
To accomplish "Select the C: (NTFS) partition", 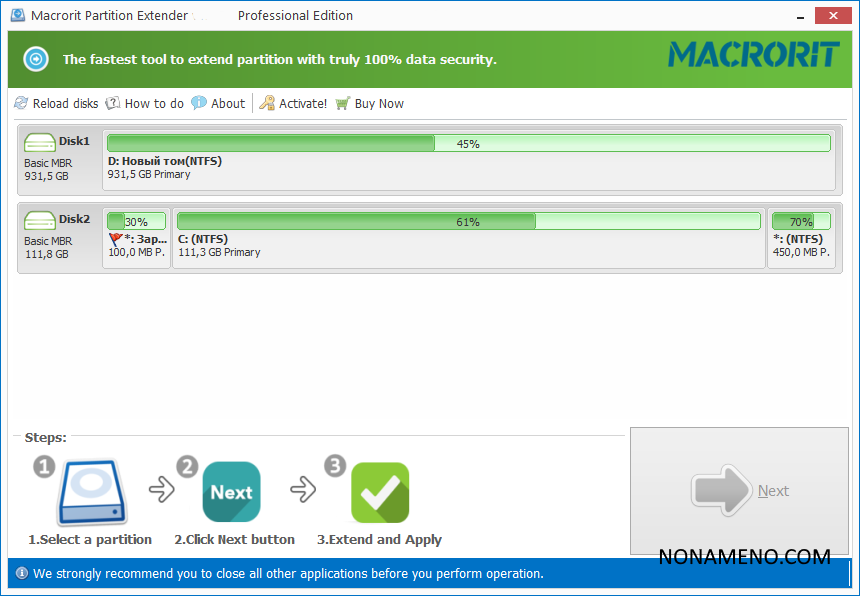I will [468, 246].
